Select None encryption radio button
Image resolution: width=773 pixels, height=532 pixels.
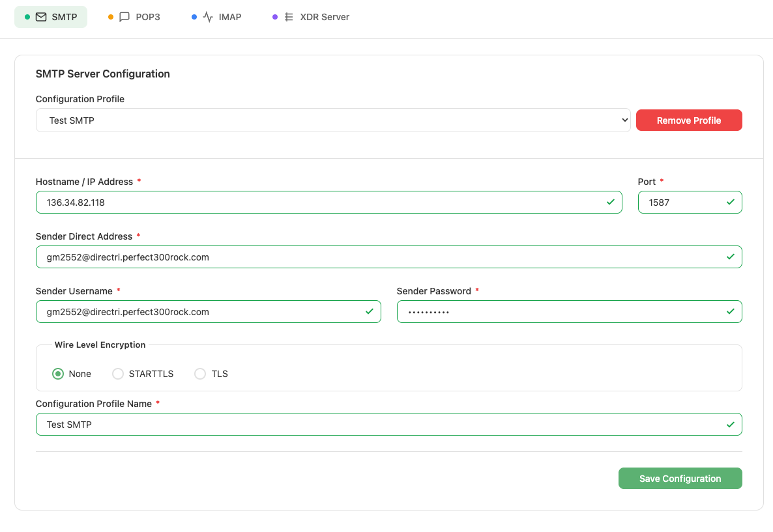(58, 374)
